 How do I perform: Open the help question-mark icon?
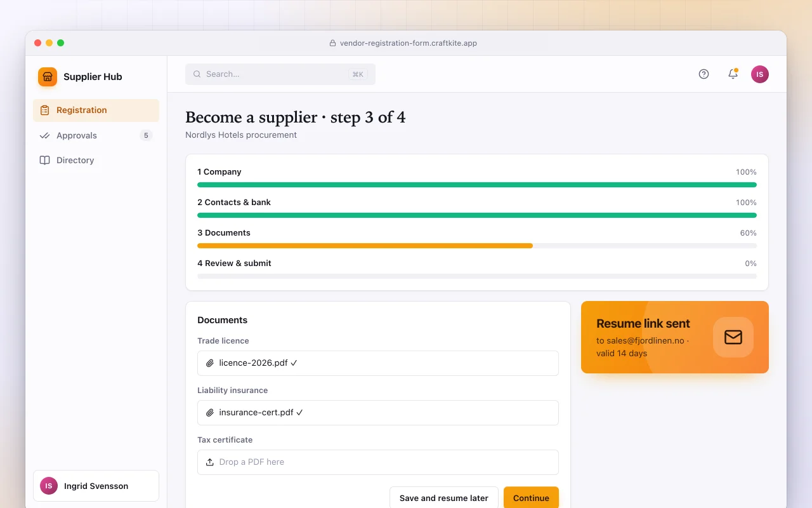704,74
